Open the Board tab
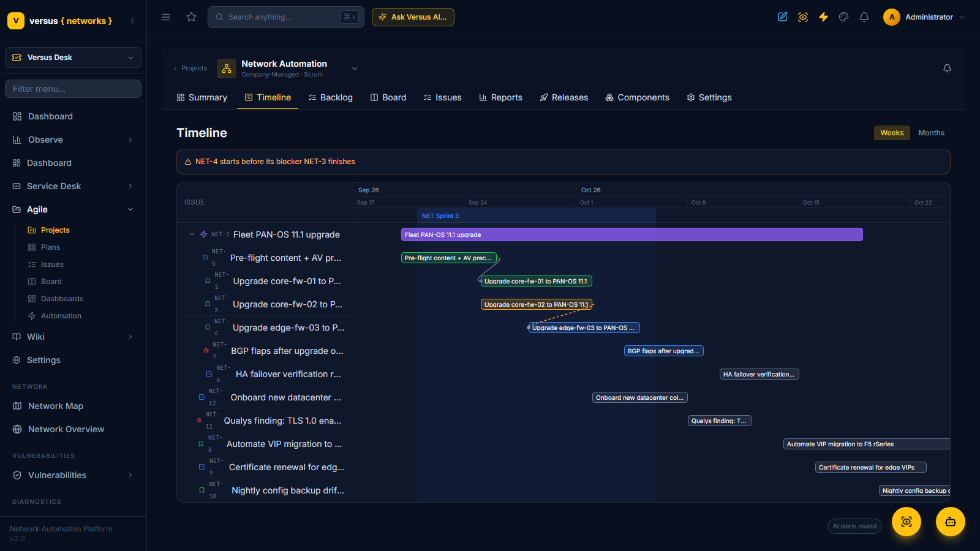The image size is (980, 551). coord(388,97)
